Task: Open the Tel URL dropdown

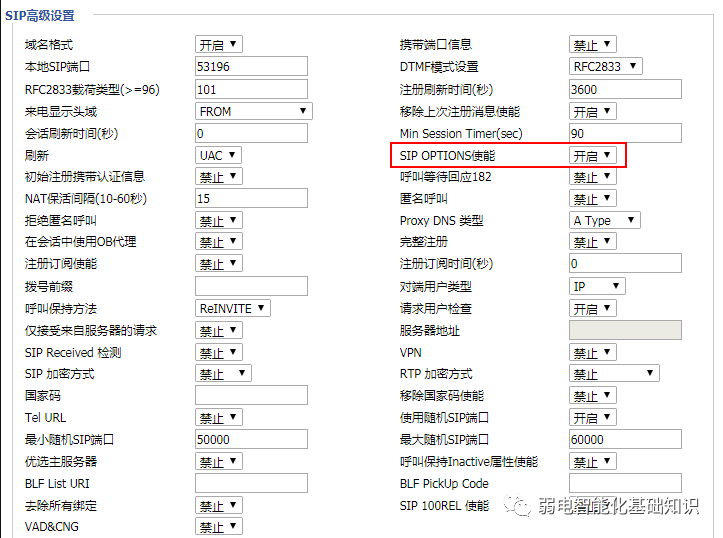Action: pos(219,417)
